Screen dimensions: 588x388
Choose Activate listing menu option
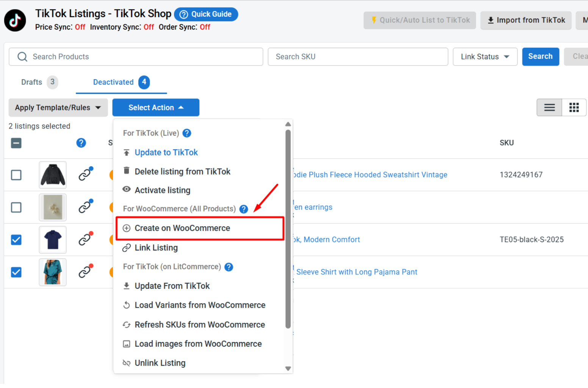coord(162,190)
